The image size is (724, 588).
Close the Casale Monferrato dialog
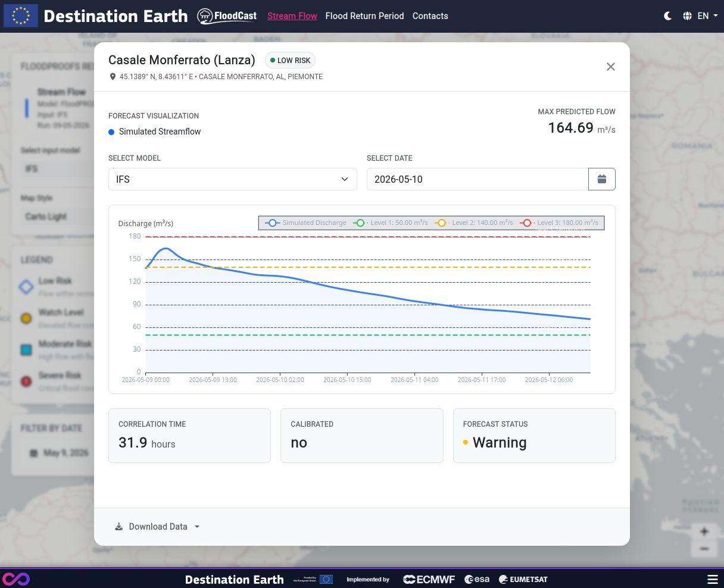point(611,67)
